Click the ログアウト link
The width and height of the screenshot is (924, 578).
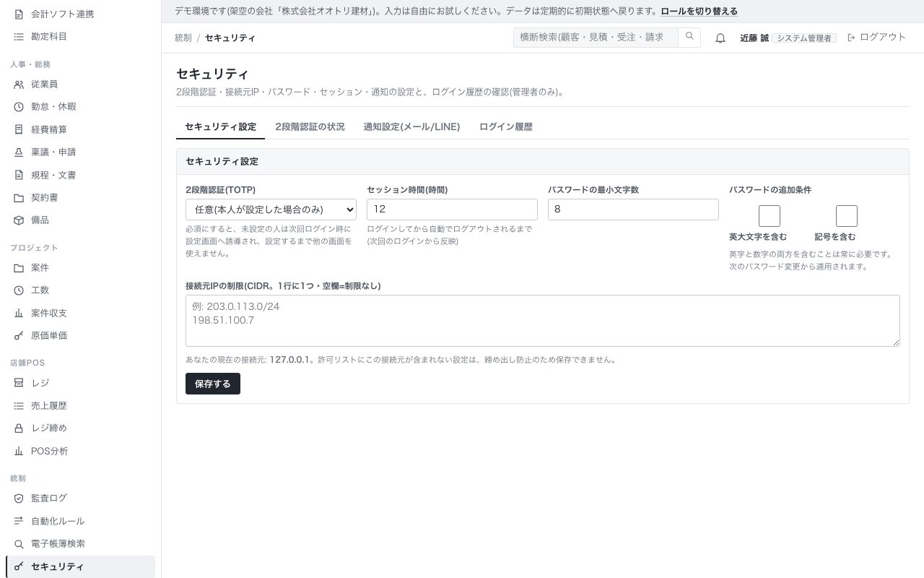876,37
